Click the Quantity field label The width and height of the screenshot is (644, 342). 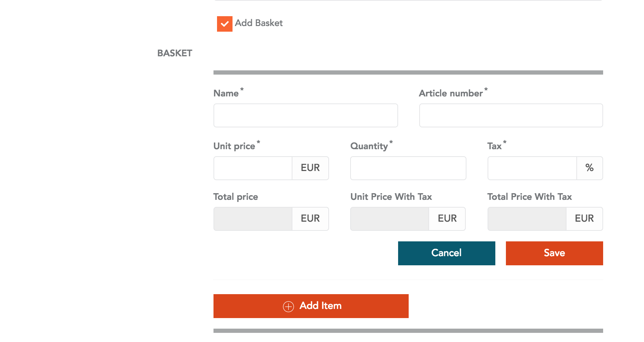369,146
